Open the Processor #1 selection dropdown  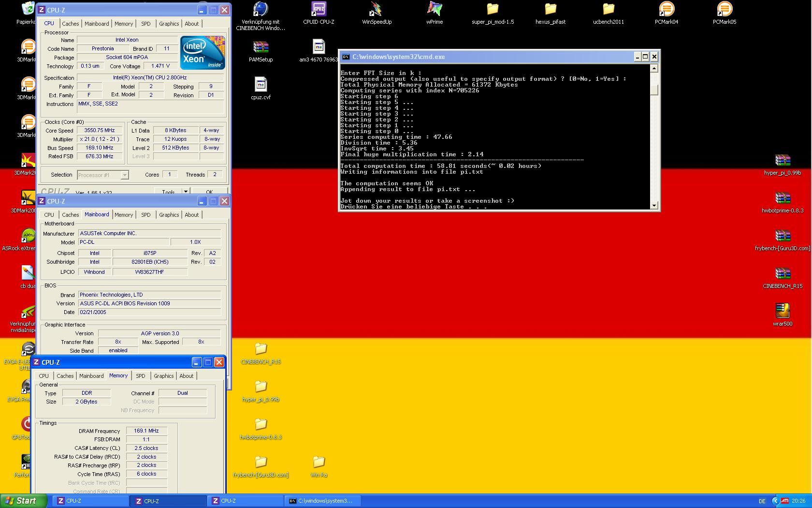click(x=102, y=175)
